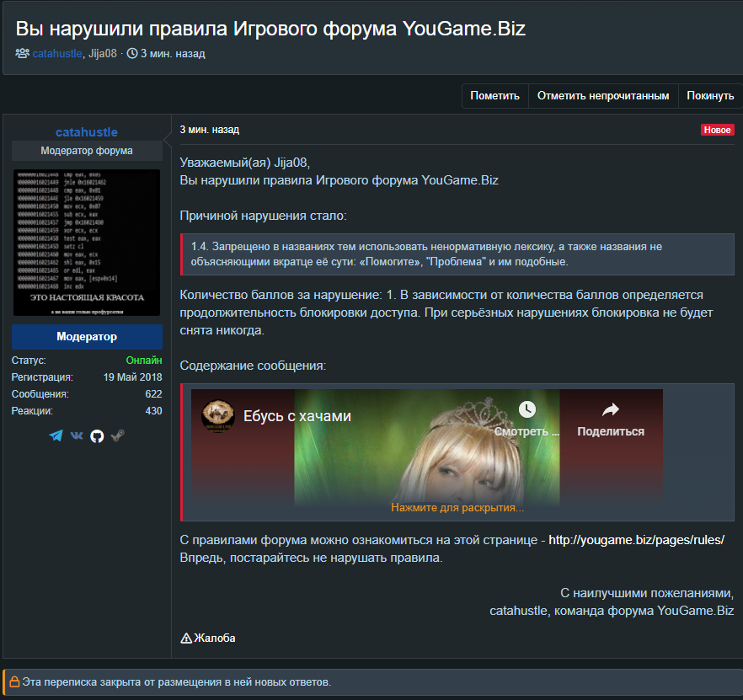Click the Содержание сообщения label
Image resolution: width=743 pixels, height=700 pixels.
tap(253, 366)
